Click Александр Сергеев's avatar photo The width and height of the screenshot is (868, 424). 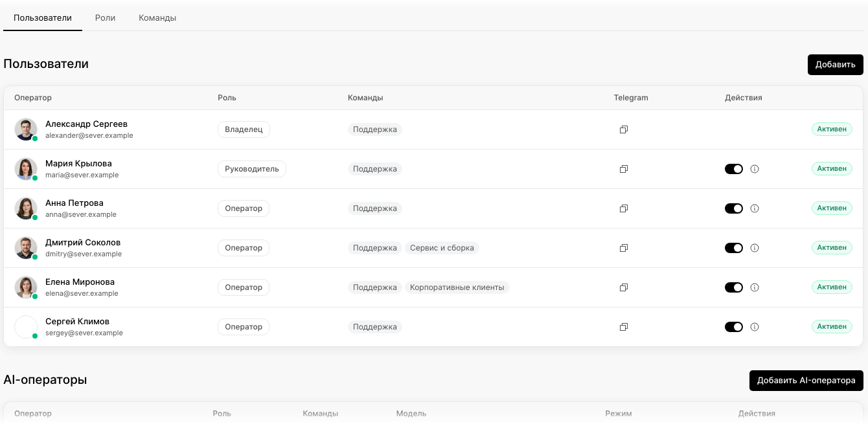26,129
